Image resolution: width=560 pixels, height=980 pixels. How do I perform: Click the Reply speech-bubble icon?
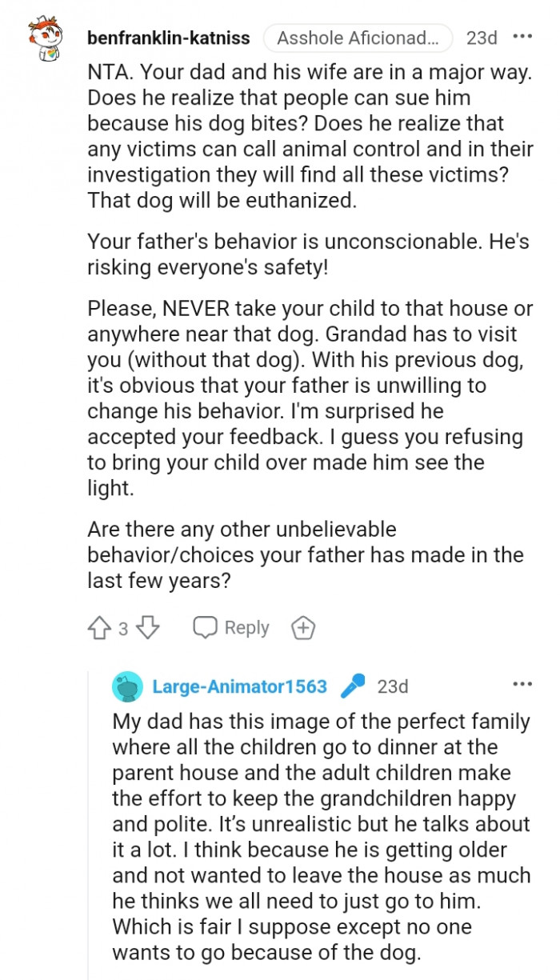(207, 627)
